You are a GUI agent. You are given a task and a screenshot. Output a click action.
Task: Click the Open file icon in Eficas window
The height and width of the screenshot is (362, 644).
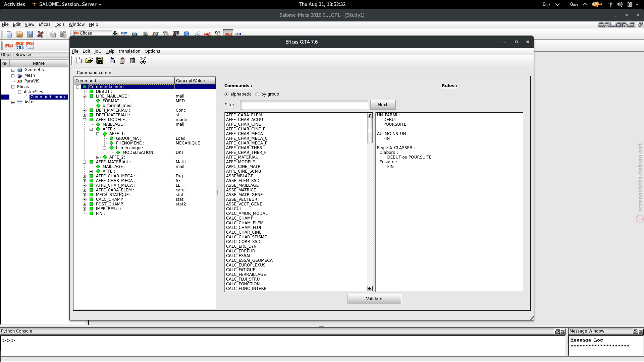89,60
